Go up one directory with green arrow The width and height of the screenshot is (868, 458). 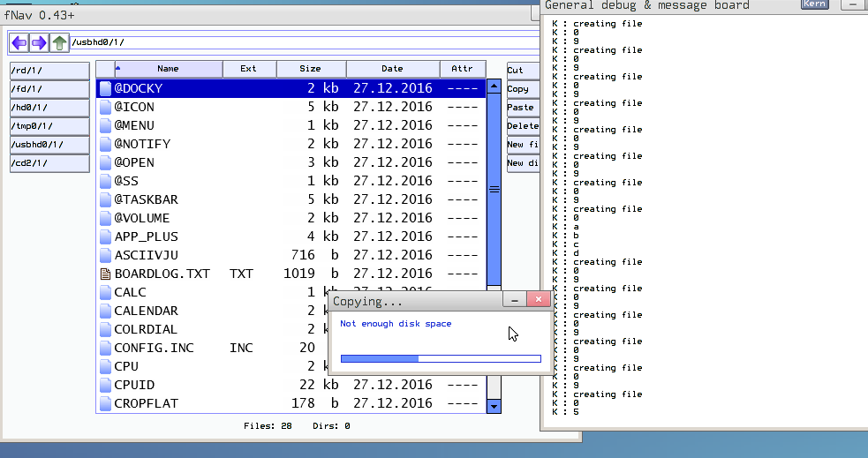[x=59, y=42]
